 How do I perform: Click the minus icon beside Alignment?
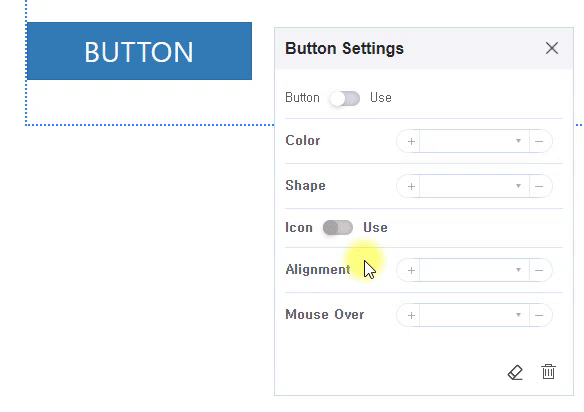(x=539, y=270)
